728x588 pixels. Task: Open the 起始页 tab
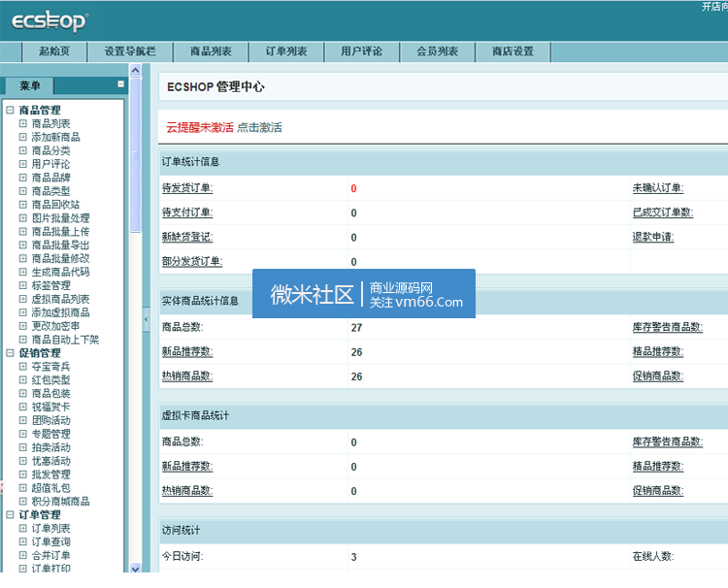54,51
